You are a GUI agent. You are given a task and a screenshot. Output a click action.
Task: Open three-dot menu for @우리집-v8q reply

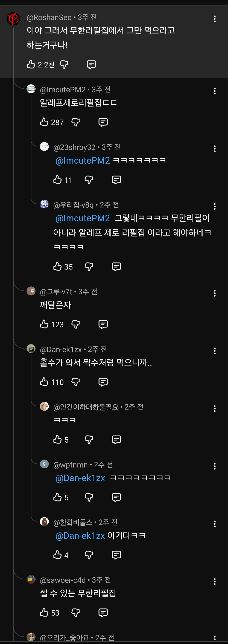[x=215, y=207]
